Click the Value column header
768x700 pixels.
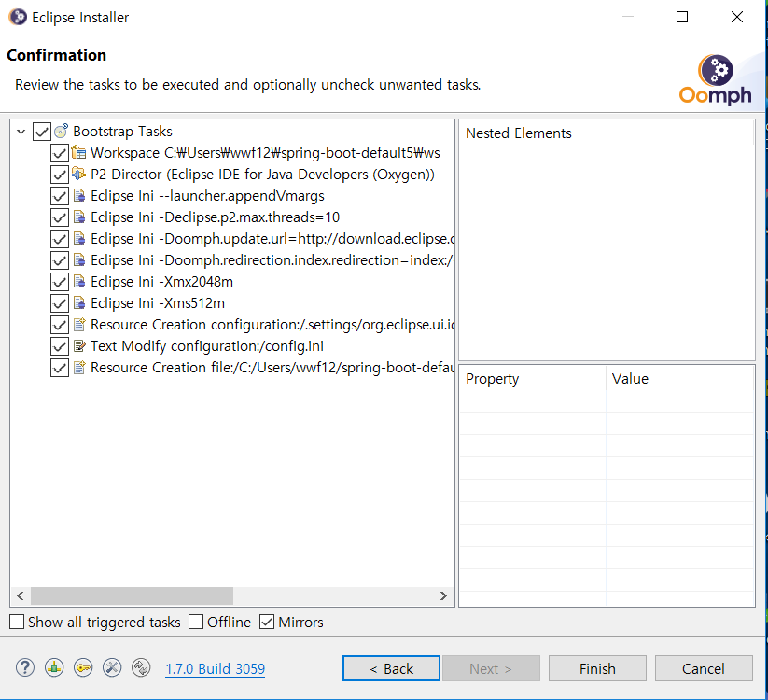tap(680, 379)
